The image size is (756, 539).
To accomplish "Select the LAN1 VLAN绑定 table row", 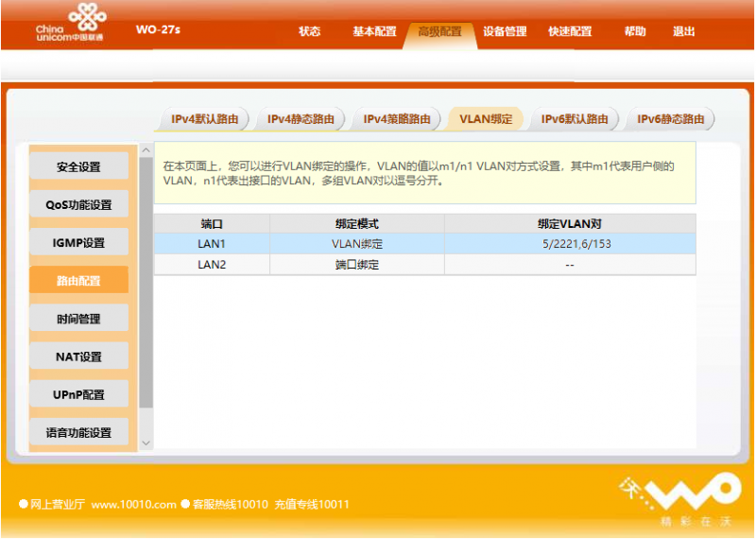I will coord(425,244).
